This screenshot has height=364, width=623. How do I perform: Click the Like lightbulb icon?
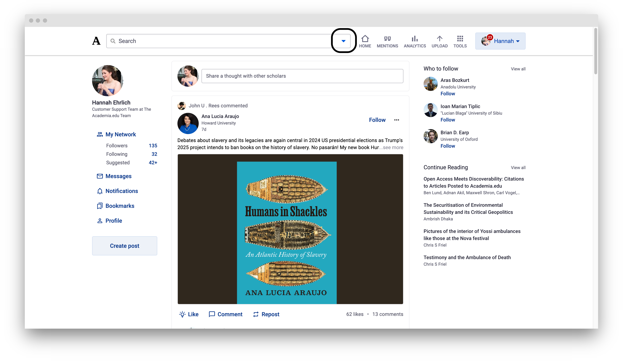pyautogui.click(x=182, y=314)
